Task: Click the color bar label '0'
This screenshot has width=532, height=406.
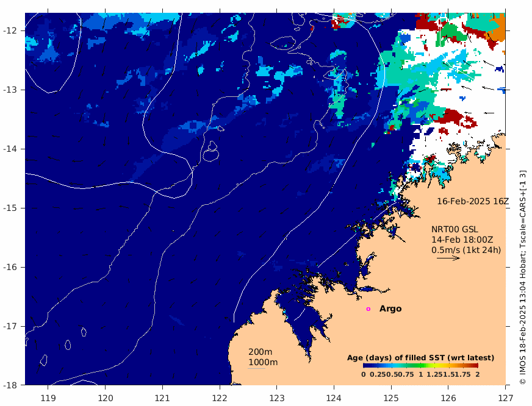Action: coord(364,374)
